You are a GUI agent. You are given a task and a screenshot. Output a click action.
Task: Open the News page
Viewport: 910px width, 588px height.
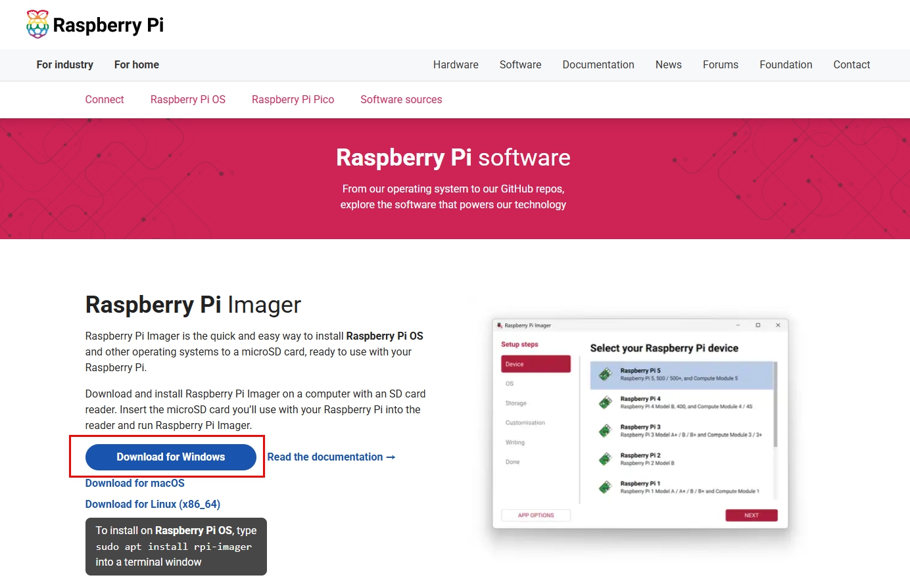click(669, 64)
